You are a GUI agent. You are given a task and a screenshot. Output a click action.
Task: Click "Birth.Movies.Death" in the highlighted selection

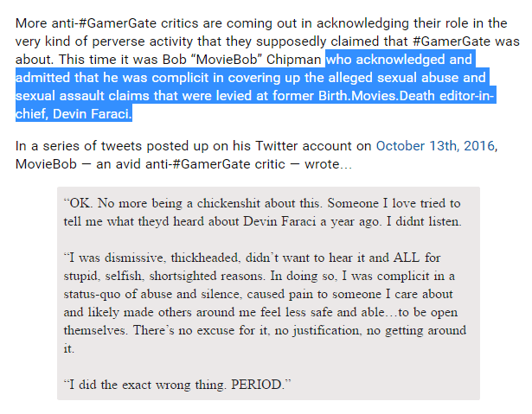pos(349,96)
